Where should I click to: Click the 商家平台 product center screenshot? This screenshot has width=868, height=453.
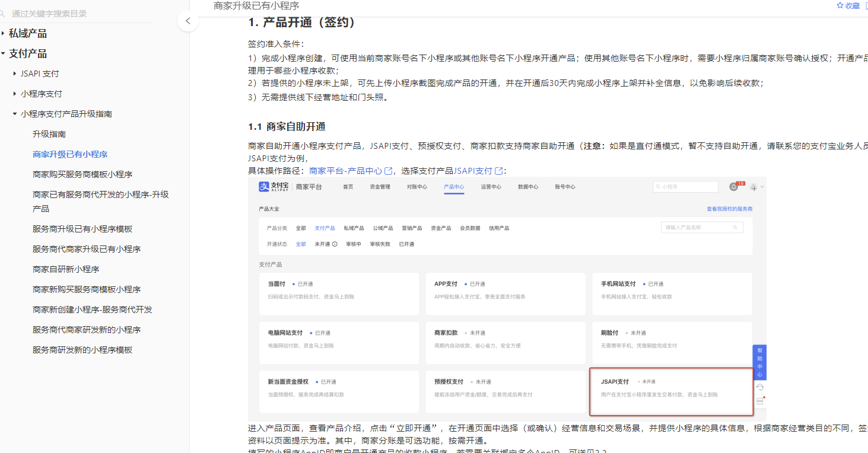pyautogui.click(x=507, y=299)
